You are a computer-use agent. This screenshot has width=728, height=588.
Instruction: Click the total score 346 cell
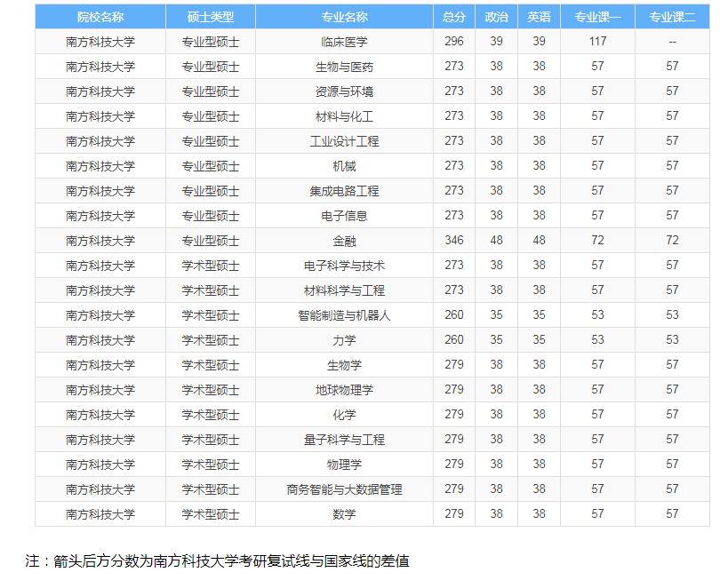tap(454, 241)
